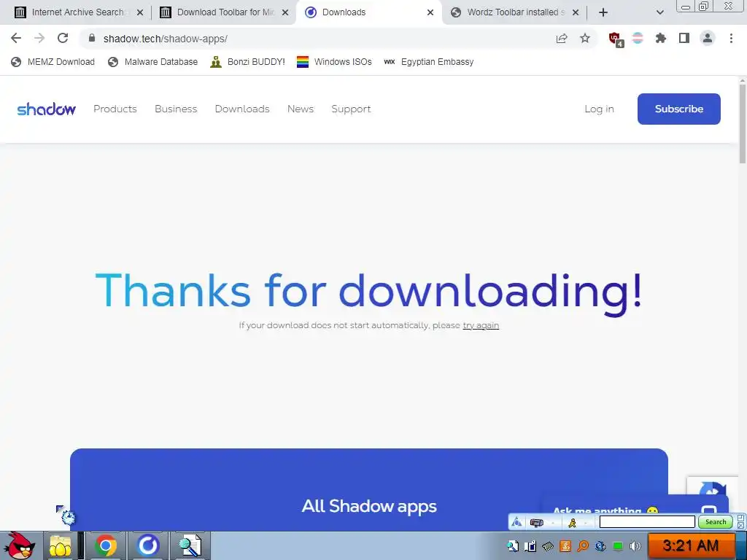Image resolution: width=747 pixels, height=560 pixels.
Task: Open the striped flag extension icon
Action: click(638, 38)
